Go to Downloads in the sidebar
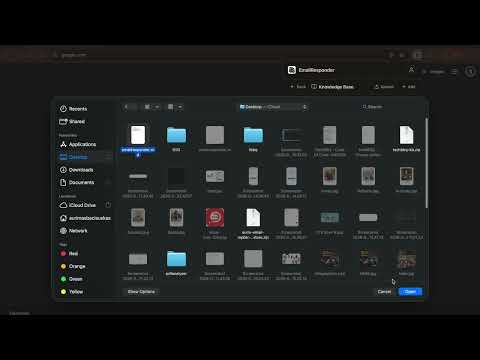This screenshot has width=480, height=360. coord(77,170)
